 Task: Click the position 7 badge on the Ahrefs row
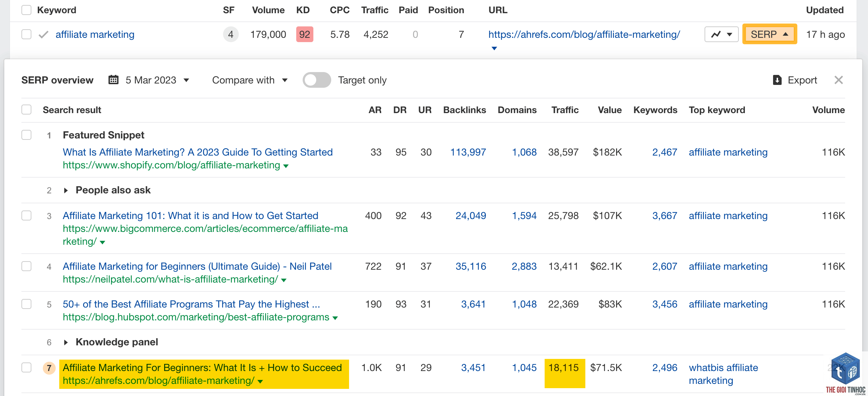49,368
